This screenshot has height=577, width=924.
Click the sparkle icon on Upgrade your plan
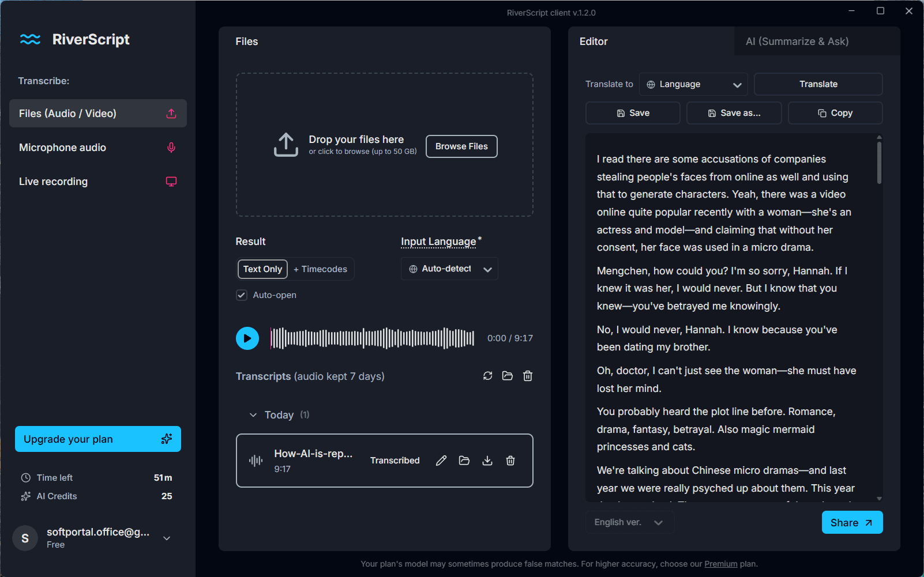(167, 439)
